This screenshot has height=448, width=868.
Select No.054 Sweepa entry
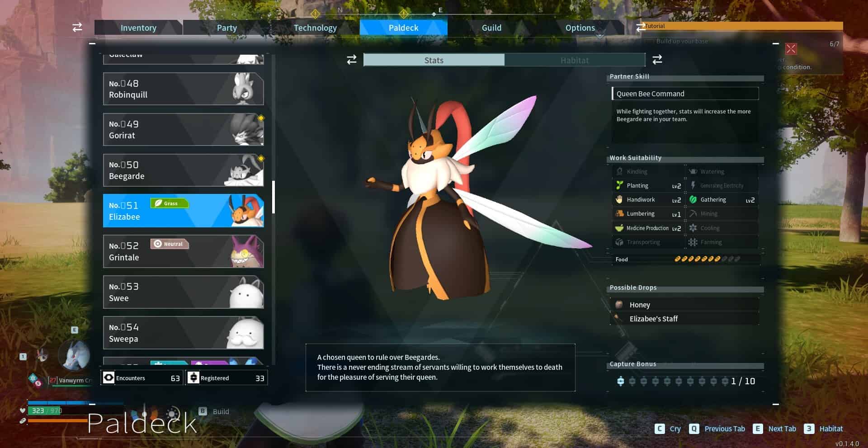pyautogui.click(x=183, y=333)
